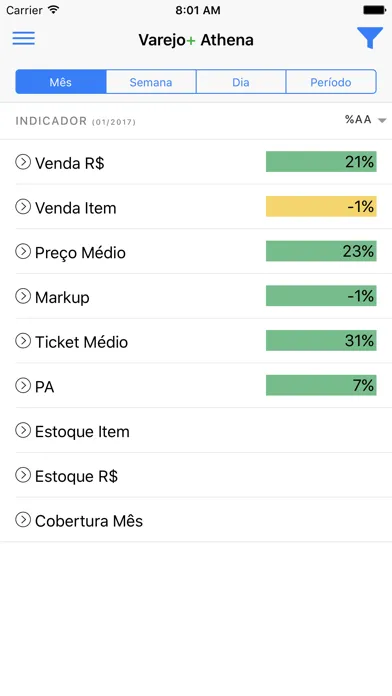Tap the yellow -1% Venda Item bar
Viewport: 392px width, 696px height.
click(x=321, y=206)
